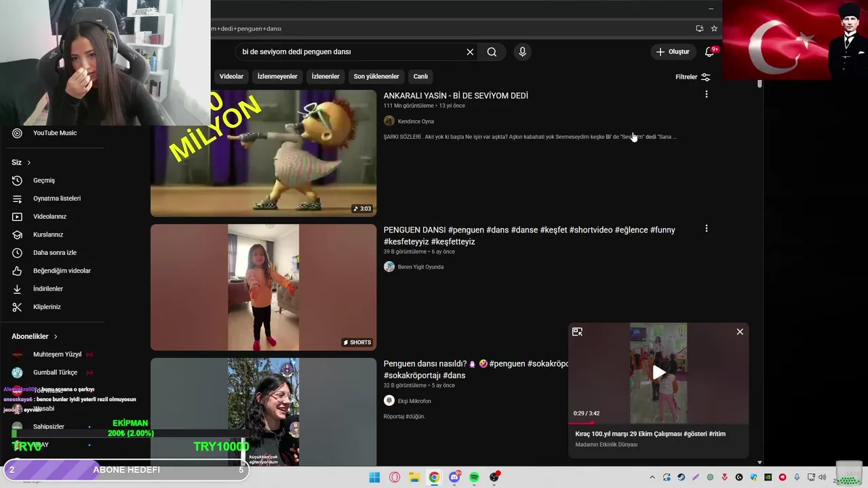This screenshot has width=868, height=488.
Task: Open YouTube Music in the sidebar
Action: coord(55,133)
